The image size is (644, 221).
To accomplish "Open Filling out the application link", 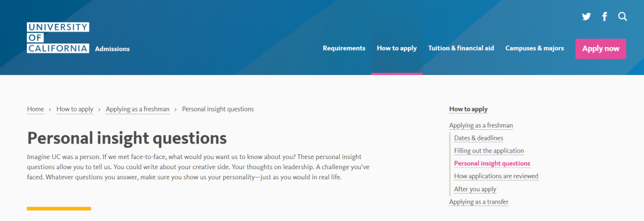I will tap(489, 151).
